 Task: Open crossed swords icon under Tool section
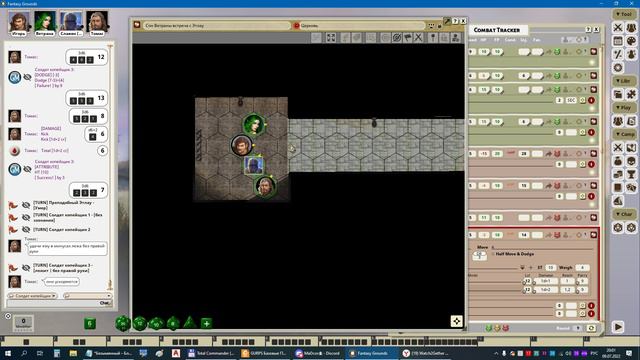click(618, 28)
